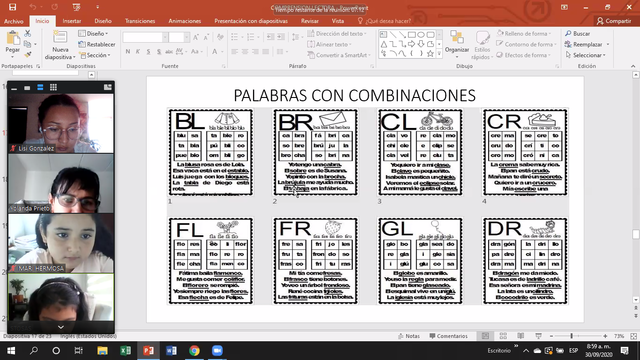Click the Save icon in title bar
Viewport: 640px width, 360px height.
pyautogui.click(x=12, y=7)
